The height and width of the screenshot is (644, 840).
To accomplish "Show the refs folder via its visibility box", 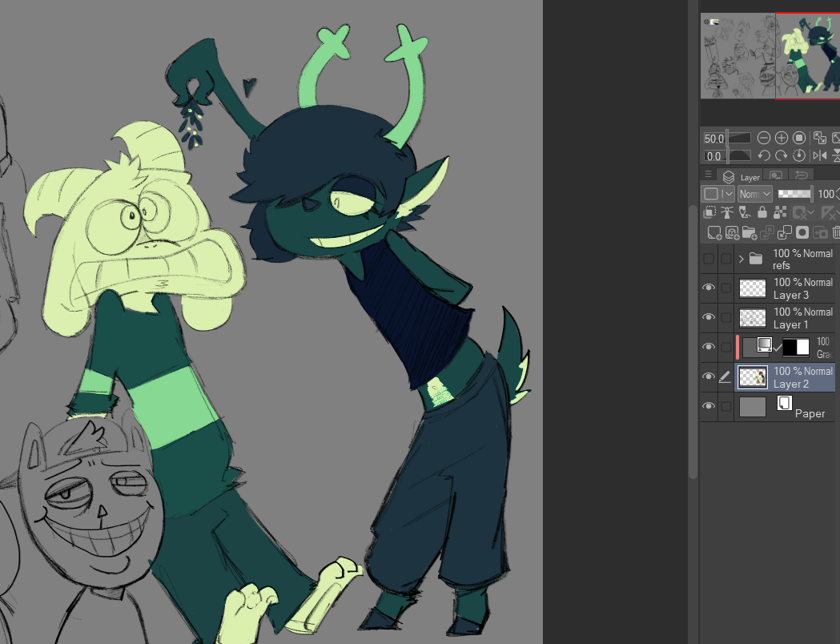I will coord(708,259).
